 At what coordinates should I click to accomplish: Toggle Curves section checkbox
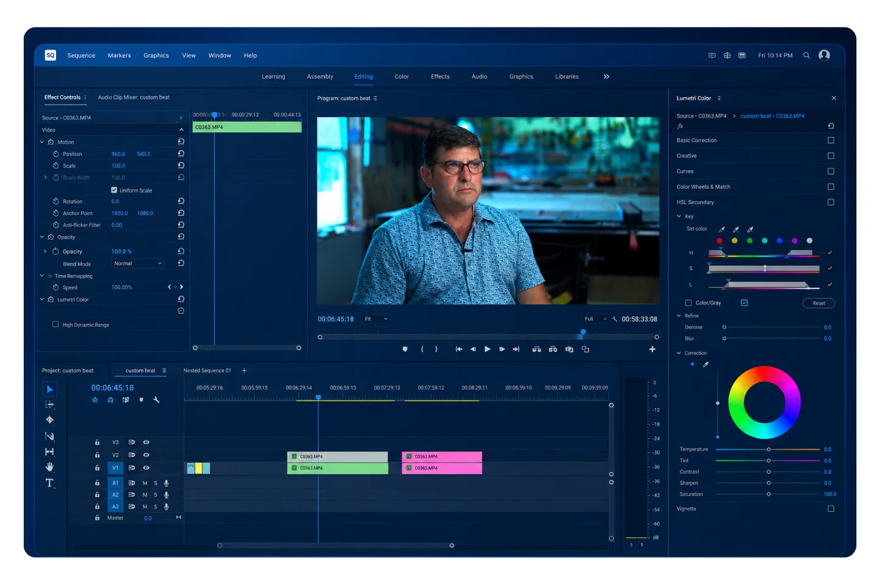[831, 171]
